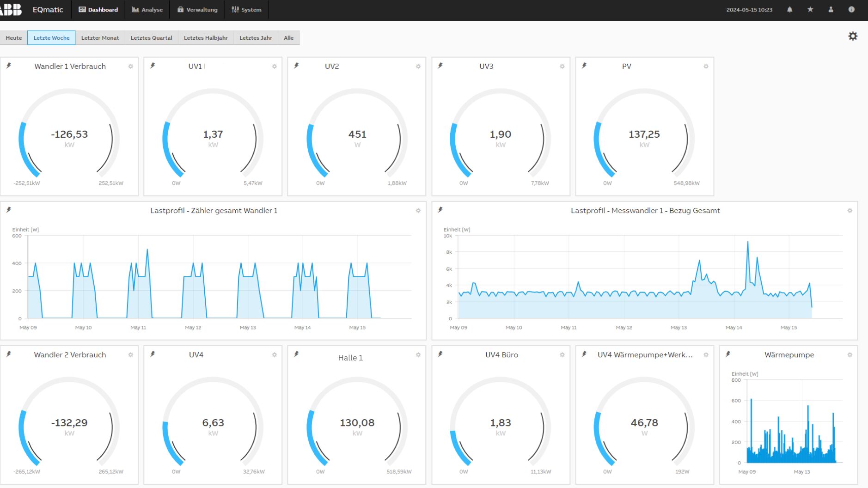Click lightning bolt icon on UV1 widget
This screenshot has width=868, height=488.
[x=153, y=66]
